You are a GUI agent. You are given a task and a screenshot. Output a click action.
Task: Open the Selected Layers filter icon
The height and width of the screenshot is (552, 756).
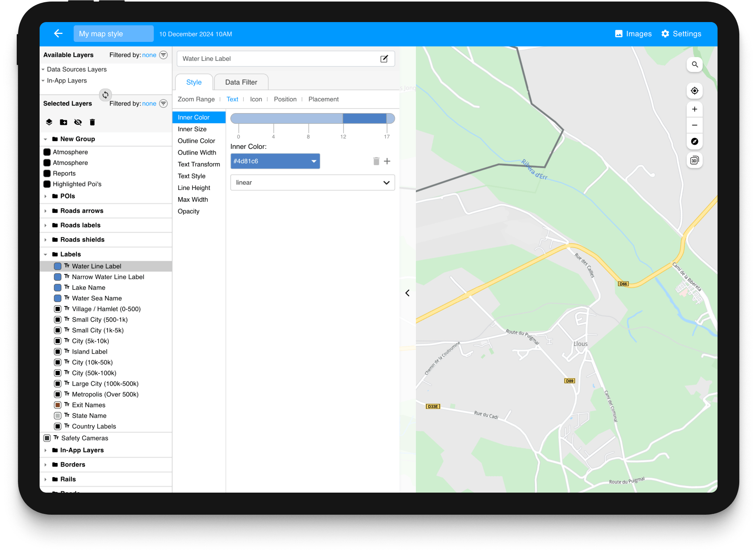163,104
